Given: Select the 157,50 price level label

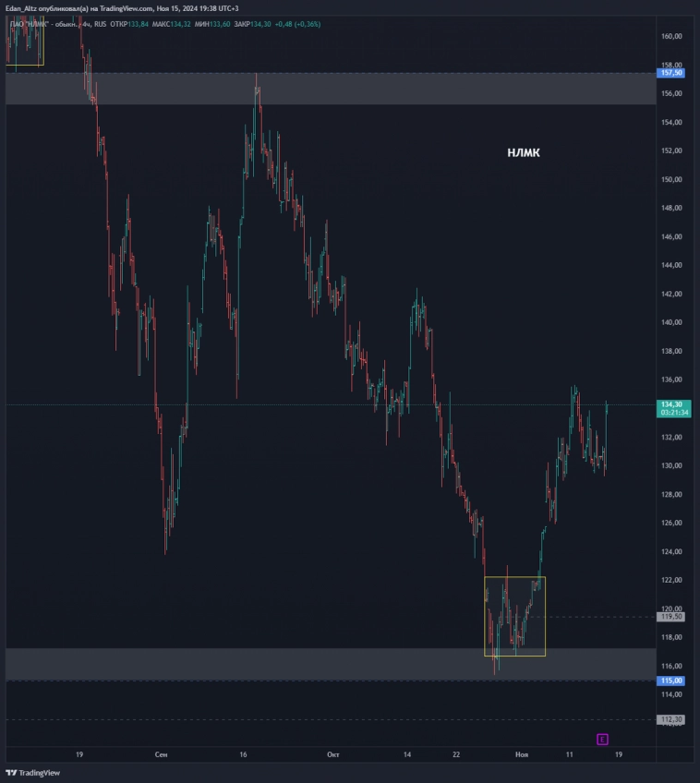Looking at the screenshot, I should pos(670,72).
